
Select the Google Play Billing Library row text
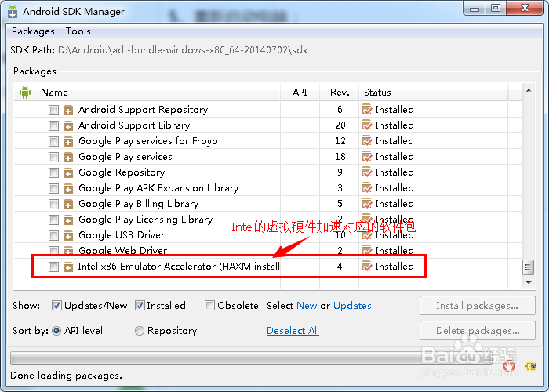(x=139, y=204)
